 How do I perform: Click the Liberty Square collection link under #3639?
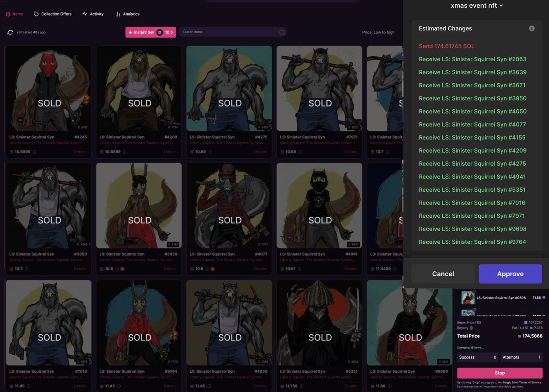[137, 260]
